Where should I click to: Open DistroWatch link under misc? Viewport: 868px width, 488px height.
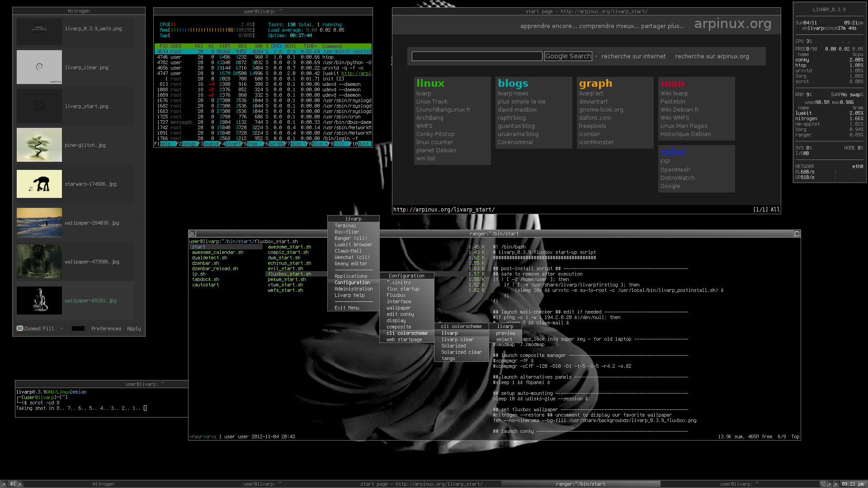677,178
